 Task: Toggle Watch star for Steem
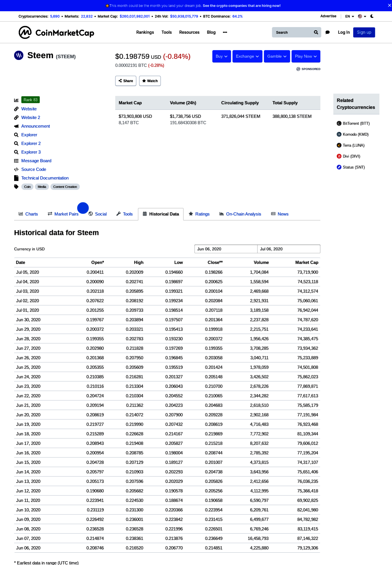[x=150, y=81]
